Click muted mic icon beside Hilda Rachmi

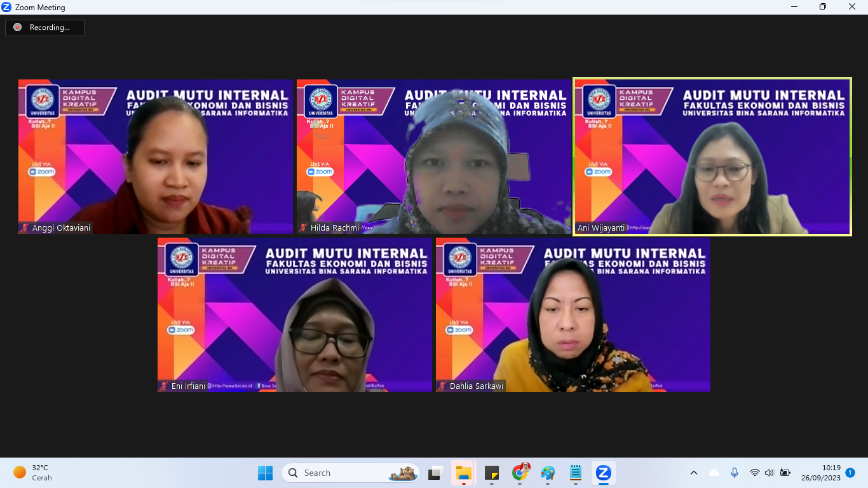tap(304, 227)
